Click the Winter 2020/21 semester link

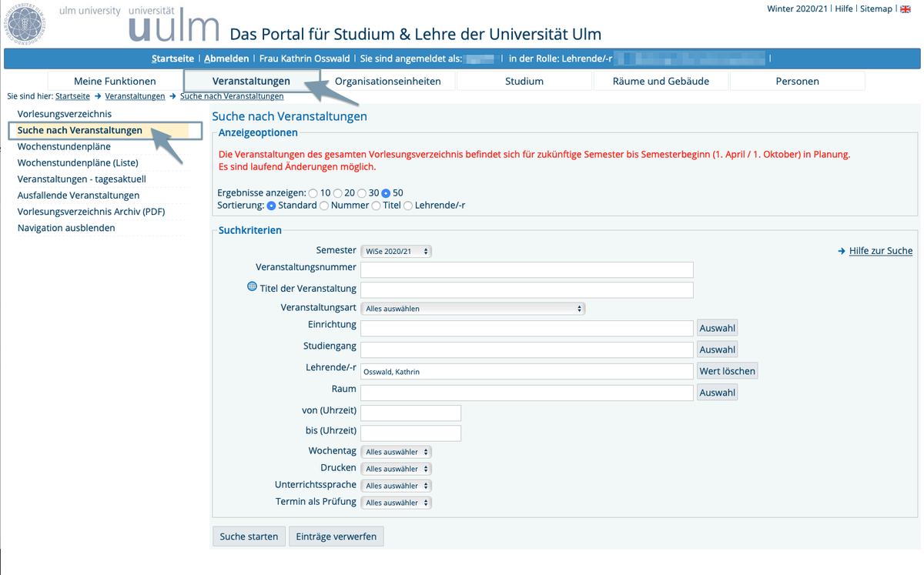pyautogui.click(x=798, y=9)
